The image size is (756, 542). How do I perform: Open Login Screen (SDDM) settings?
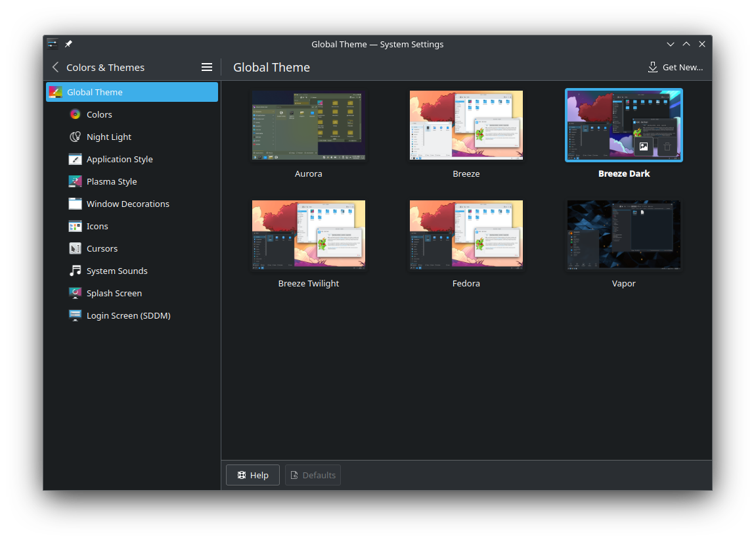click(x=132, y=315)
